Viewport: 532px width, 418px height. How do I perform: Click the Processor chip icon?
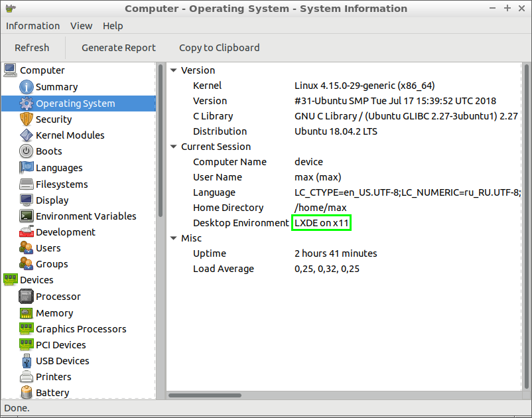pyautogui.click(x=26, y=296)
